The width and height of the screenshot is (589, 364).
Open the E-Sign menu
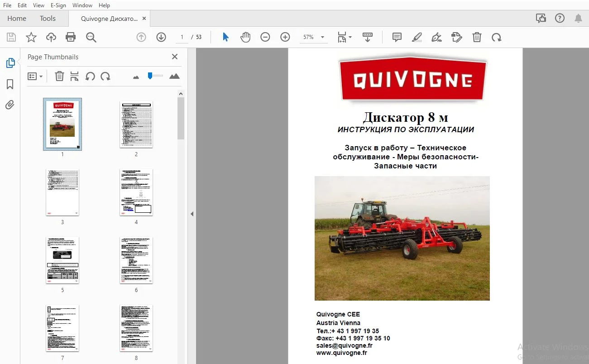click(58, 5)
